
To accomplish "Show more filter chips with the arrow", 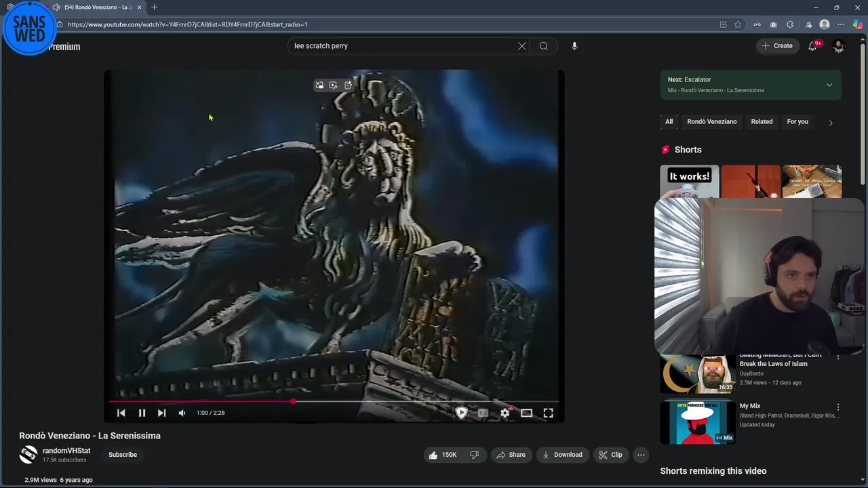I will pyautogui.click(x=831, y=123).
